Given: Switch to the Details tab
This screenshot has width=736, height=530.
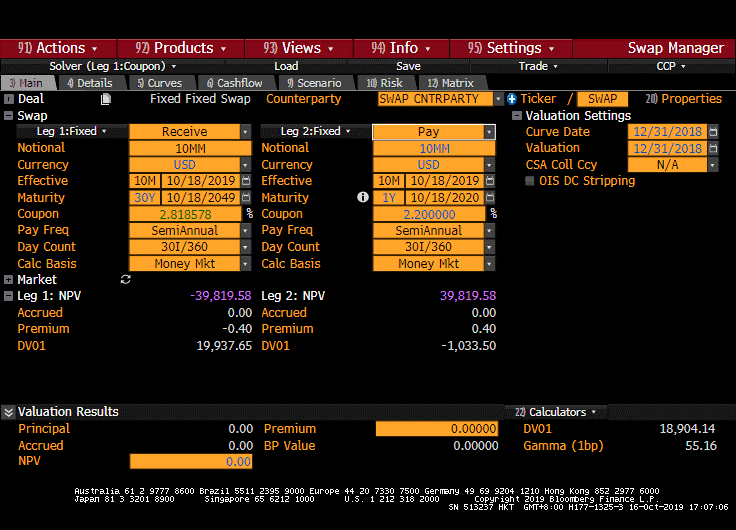Looking at the screenshot, I should [90, 83].
